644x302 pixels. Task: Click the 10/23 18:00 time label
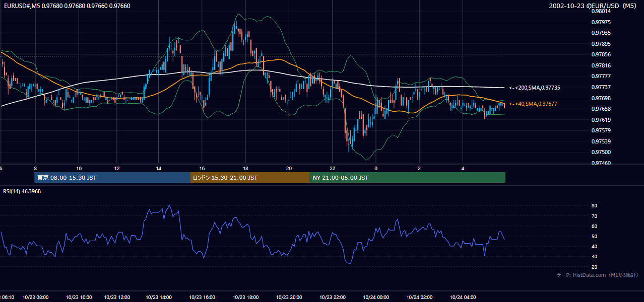[x=245, y=297]
